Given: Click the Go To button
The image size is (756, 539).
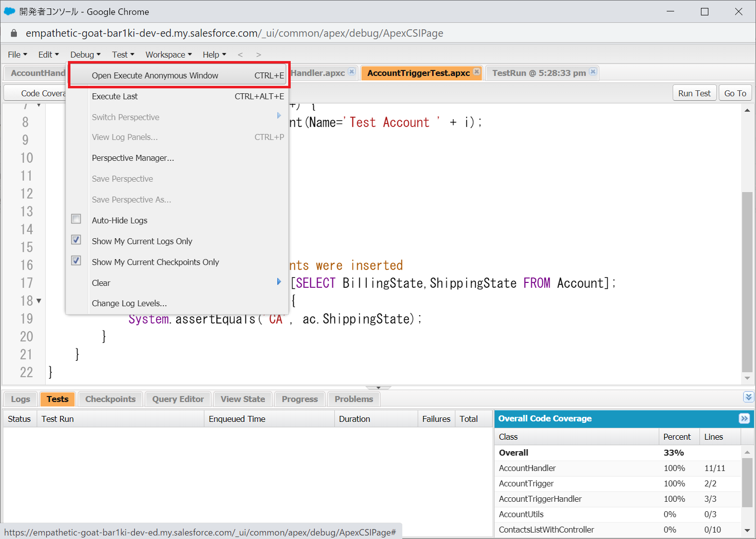Looking at the screenshot, I should (x=735, y=93).
